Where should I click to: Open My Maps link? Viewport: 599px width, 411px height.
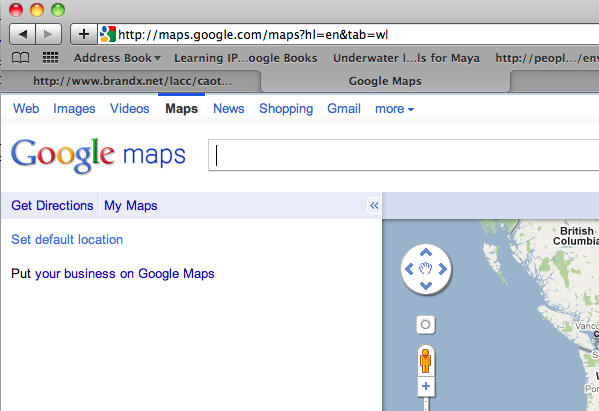(131, 206)
